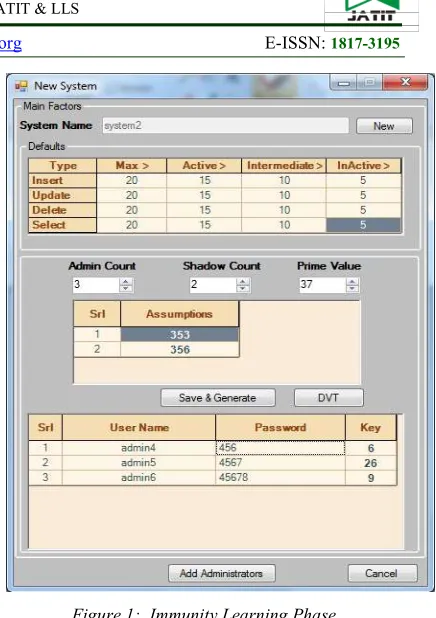
Task: Select the Assumptions cell showing 356
Action: coord(180,350)
